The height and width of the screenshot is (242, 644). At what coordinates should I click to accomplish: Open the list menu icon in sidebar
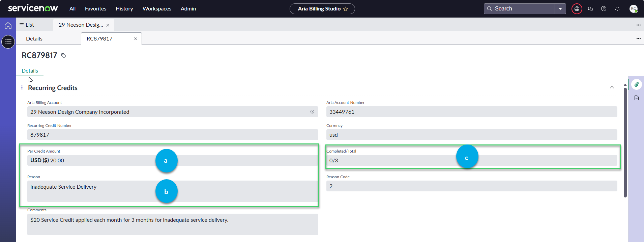click(x=8, y=42)
